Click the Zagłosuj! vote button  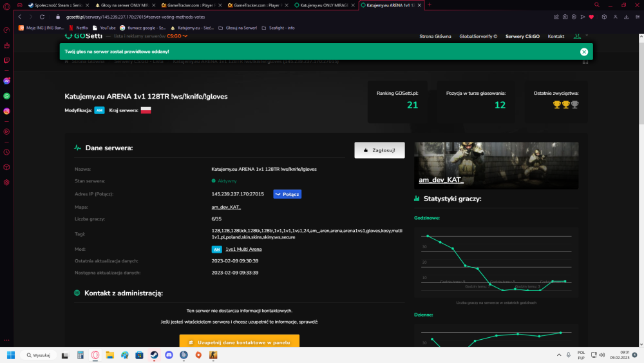[x=379, y=150]
